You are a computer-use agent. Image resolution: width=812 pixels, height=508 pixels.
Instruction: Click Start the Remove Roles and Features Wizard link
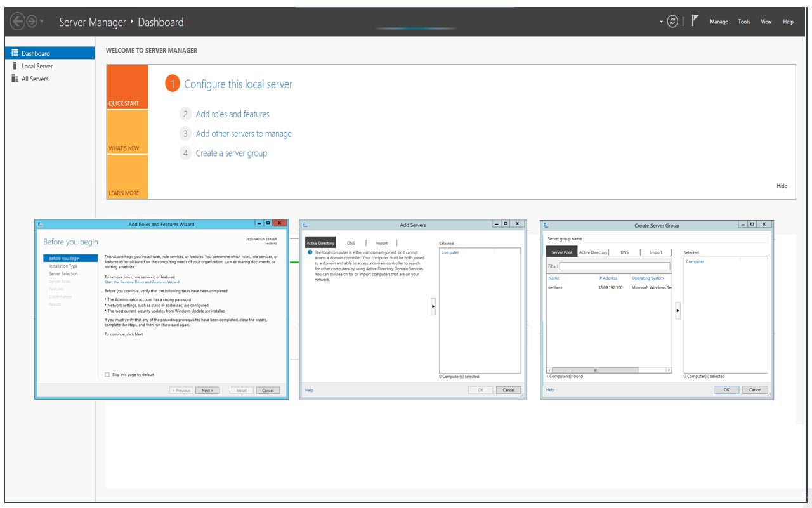click(142, 282)
